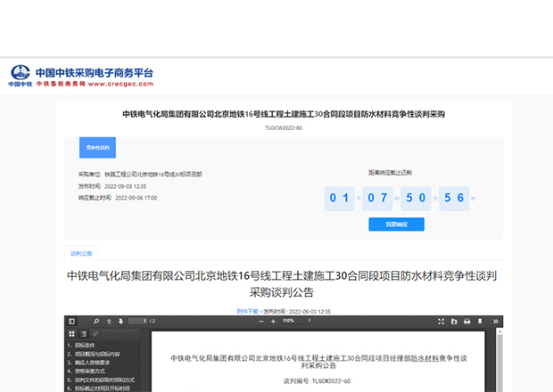Viewport: 553px width, 392px height.
Task: Click the bookmark current view icon
Action: click(480, 322)
